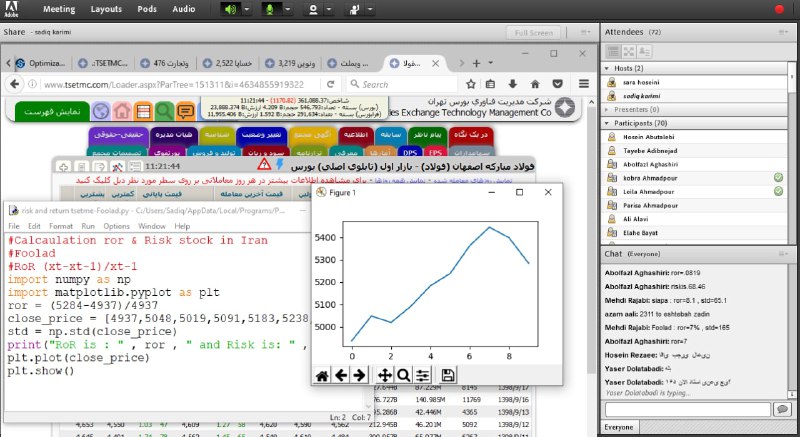Select the Everyone chat tab

pos(619,427)
